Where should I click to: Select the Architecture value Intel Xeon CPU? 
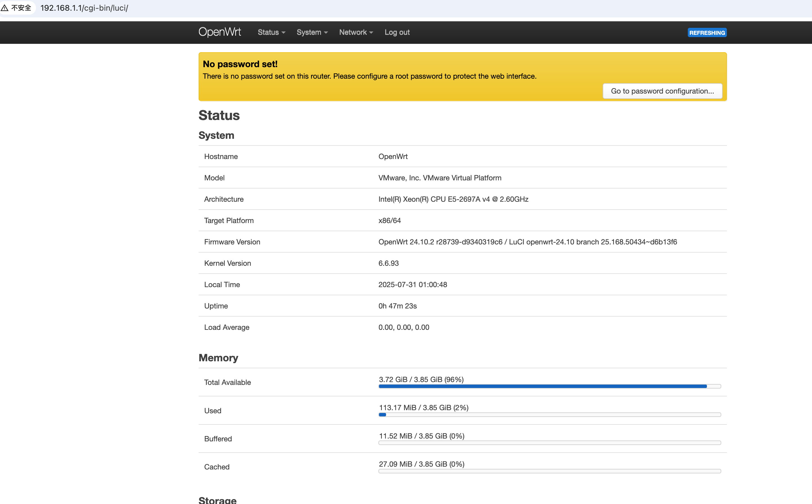coord(453,199)
